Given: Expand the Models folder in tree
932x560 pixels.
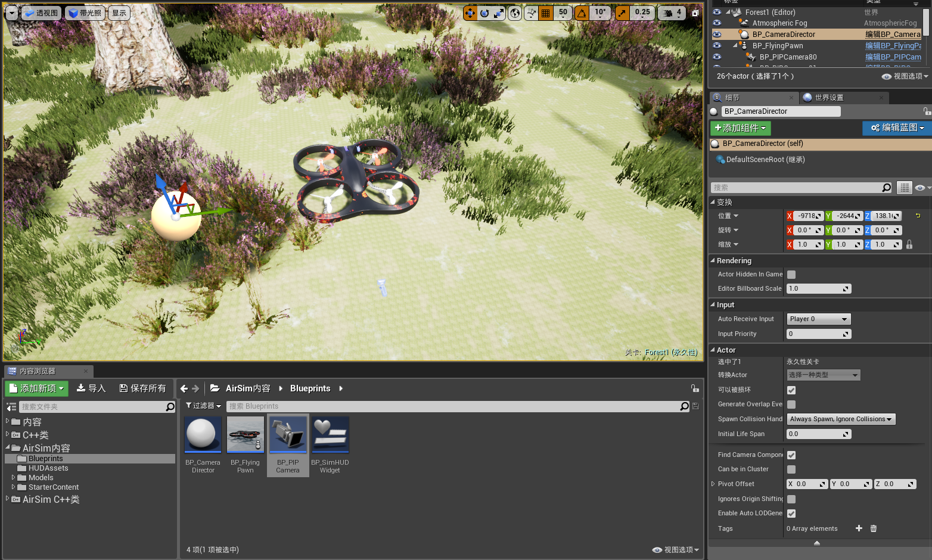Looking at the screenshot, I should pos(13,477).
